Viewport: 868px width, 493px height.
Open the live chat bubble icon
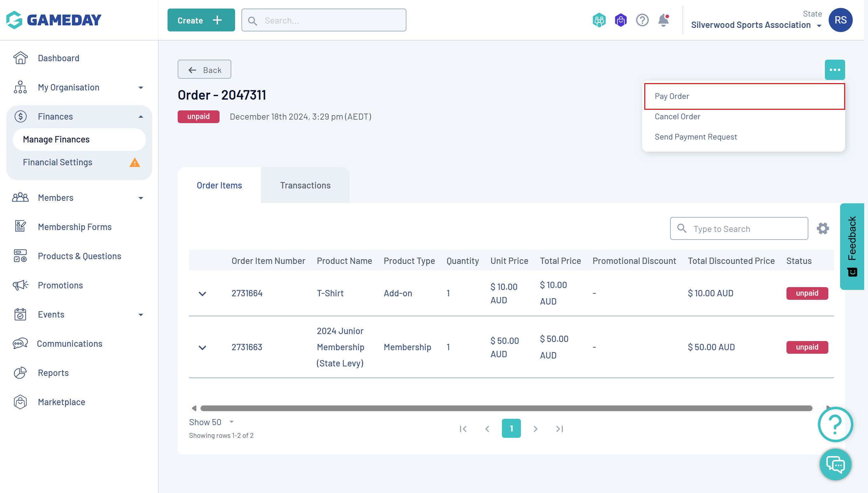[x=835, y=464]
